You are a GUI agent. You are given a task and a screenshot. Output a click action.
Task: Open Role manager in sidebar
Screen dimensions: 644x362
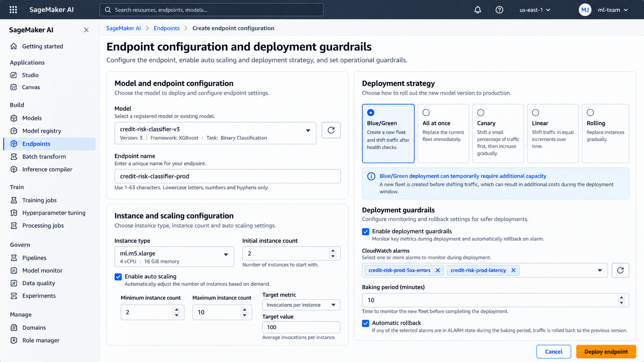coord(41,340)
